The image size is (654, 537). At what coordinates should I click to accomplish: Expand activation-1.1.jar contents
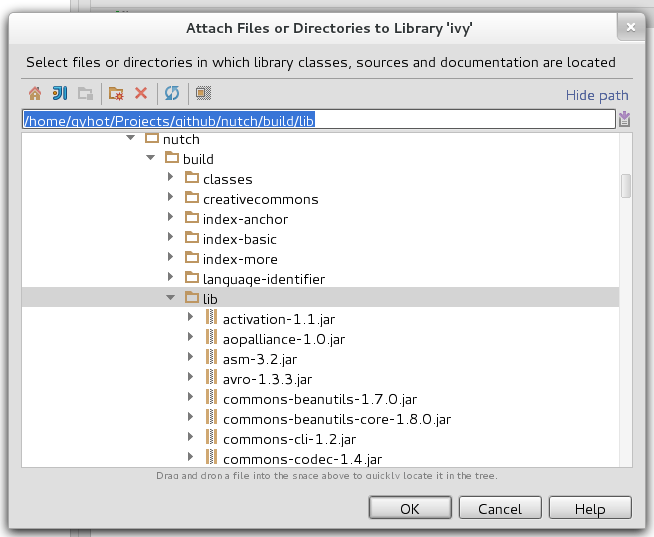pyautogui.click(x=190, y=317)
